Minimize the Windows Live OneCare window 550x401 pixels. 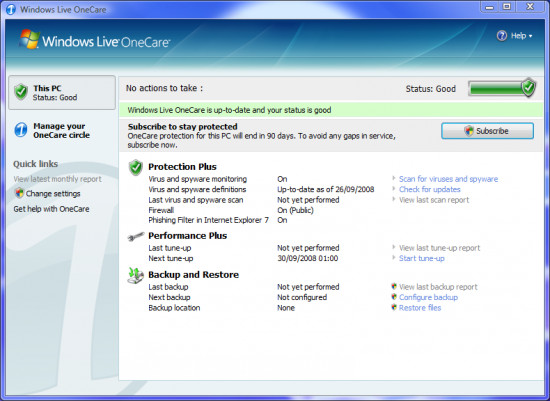coord(490,7)
